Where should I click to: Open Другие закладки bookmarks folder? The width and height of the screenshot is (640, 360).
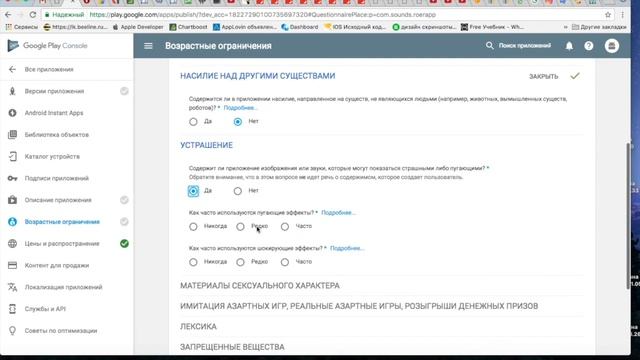point(599,27)
